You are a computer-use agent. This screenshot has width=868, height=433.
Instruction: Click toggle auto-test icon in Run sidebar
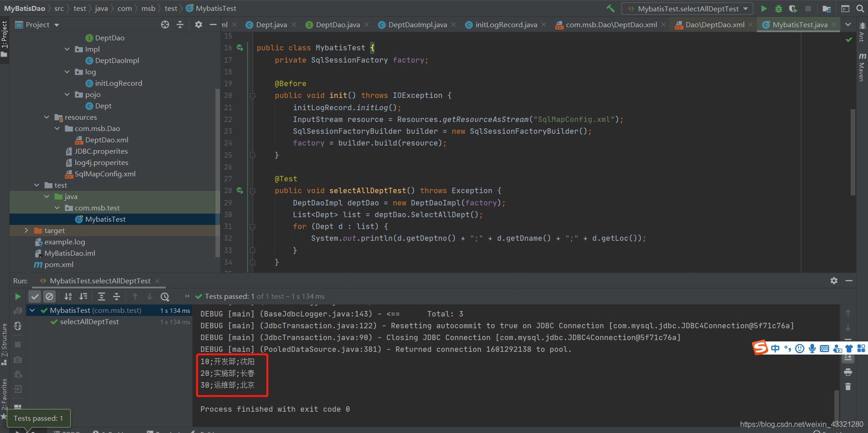(18, 326)
